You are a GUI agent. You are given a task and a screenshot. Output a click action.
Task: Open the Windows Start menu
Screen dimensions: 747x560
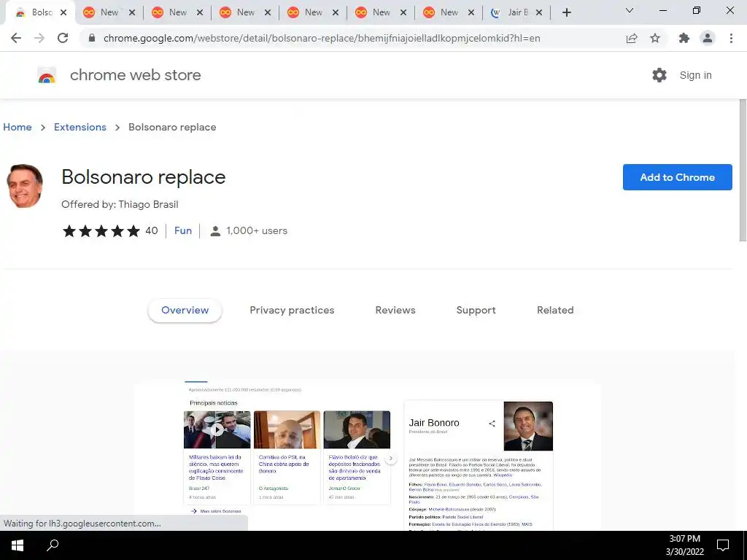coord(18,545)
